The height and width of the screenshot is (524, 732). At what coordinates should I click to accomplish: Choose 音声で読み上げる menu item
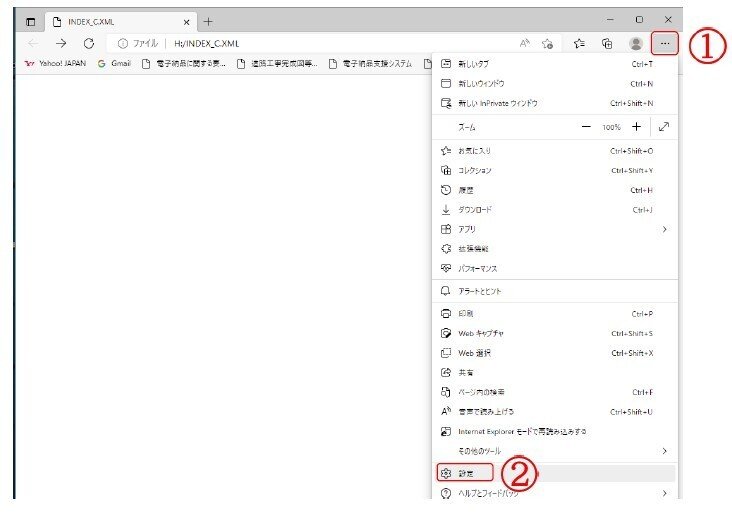point(555,412)
